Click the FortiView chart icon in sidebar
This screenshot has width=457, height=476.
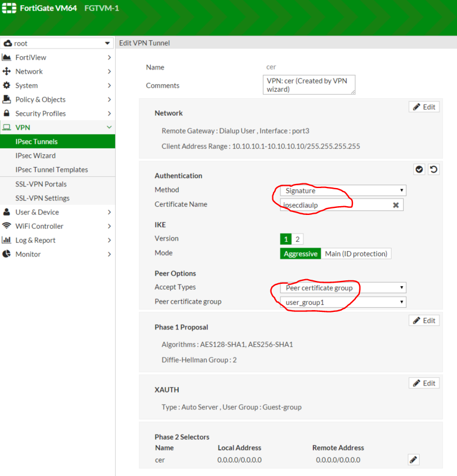pyautogui.click(x=7, y=57)
